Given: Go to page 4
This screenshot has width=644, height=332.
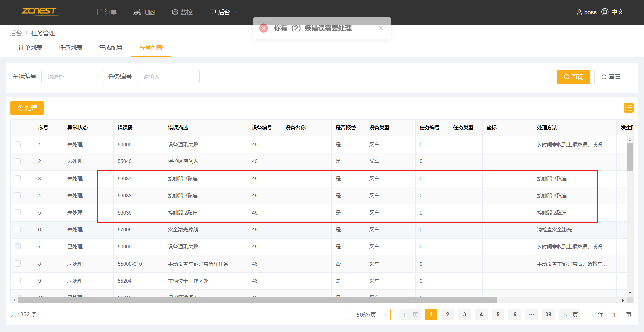Looking at the screenshot, I should pos(481,315).
